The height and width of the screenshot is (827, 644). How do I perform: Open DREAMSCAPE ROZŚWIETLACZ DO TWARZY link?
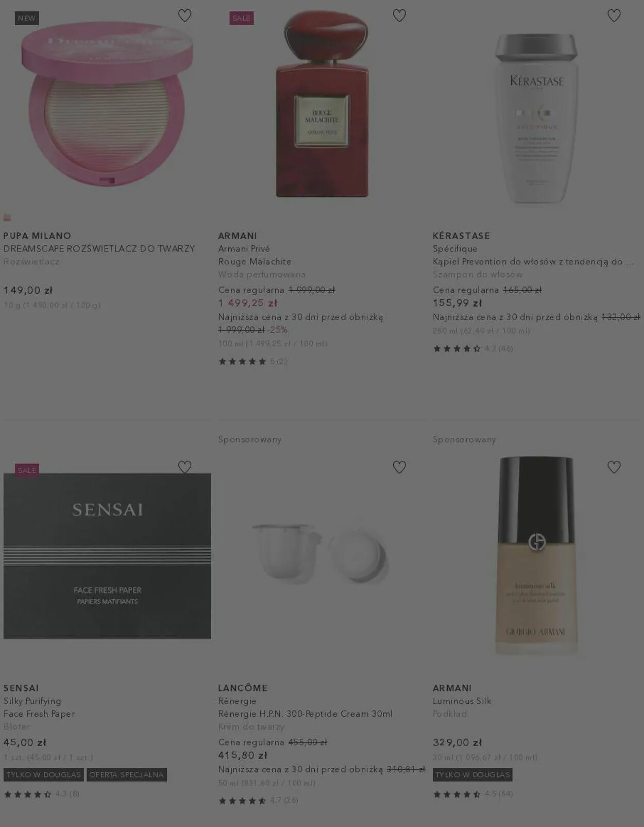[99, 248]
